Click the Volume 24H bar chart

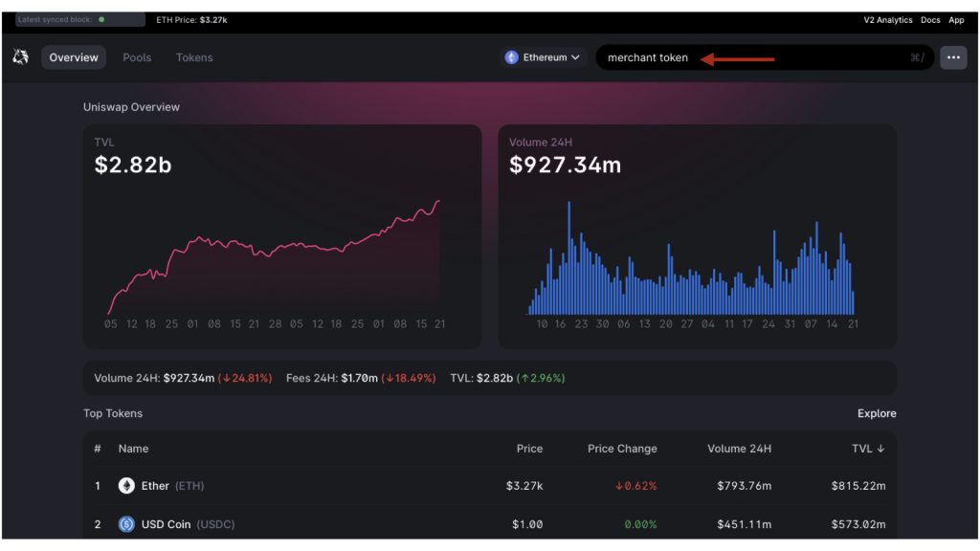[691, 257]
